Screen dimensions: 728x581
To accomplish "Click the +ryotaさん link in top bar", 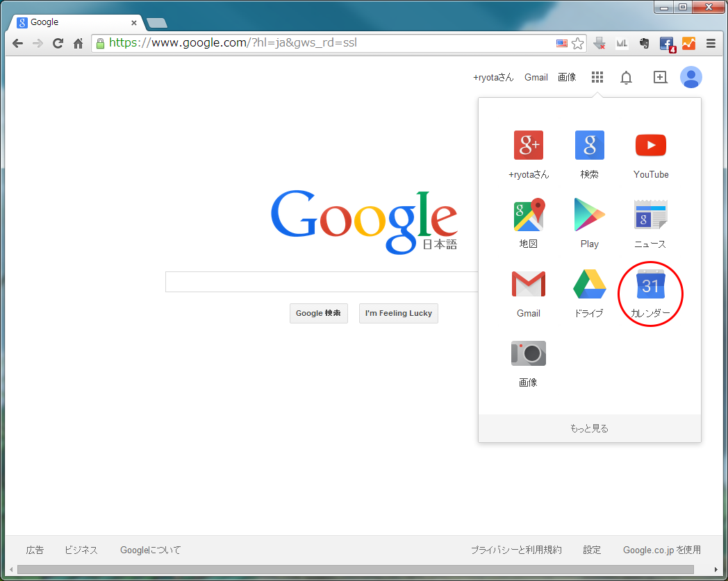I will [493, 78].
